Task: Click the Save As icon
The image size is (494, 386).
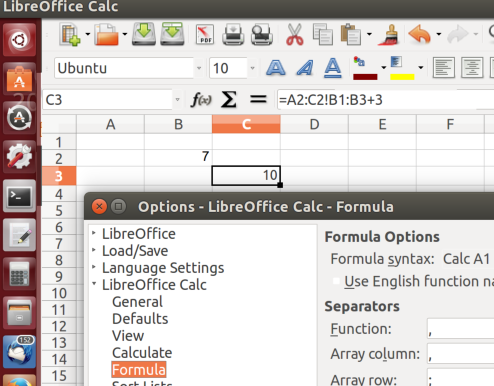Action: click(x=172, y=34)
